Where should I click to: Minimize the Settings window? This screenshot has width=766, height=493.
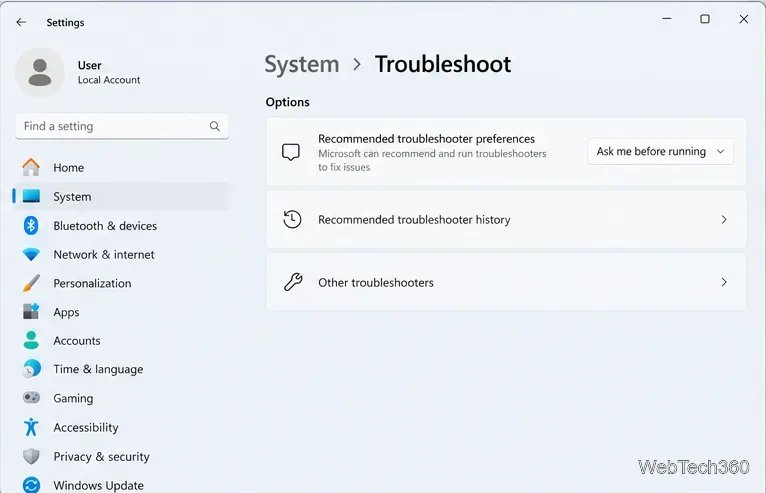coord(667,19)
